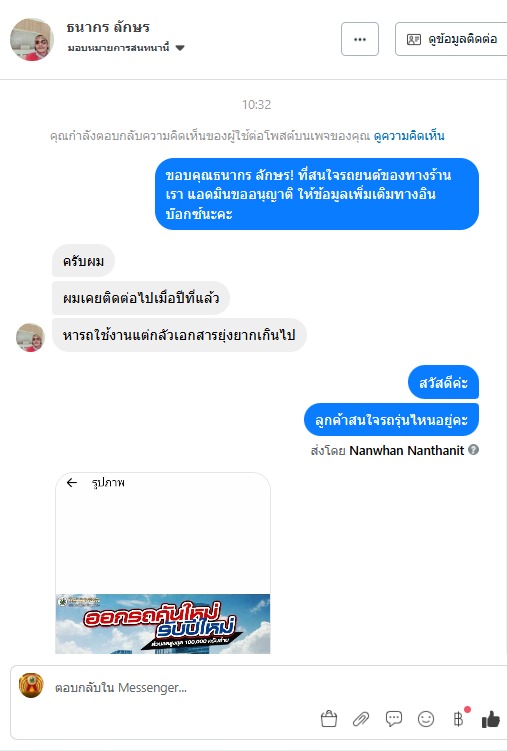This screenshot has height=751, width=507.
Task: Open the shopping bag products icon
Action: pos(329,718)
